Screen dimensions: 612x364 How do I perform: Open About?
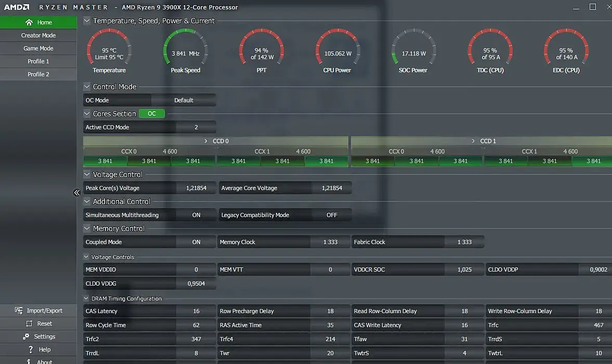pyautogui.click(x=38, y=360)
